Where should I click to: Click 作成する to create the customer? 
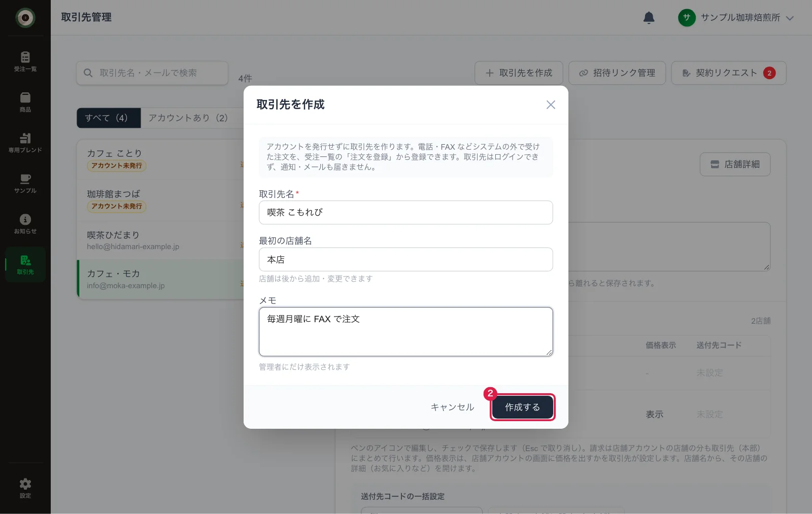[x=522, y=407]
